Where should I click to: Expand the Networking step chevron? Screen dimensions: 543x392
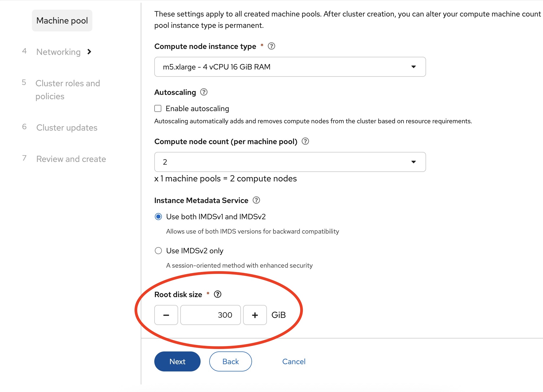[x=89, y=52]
